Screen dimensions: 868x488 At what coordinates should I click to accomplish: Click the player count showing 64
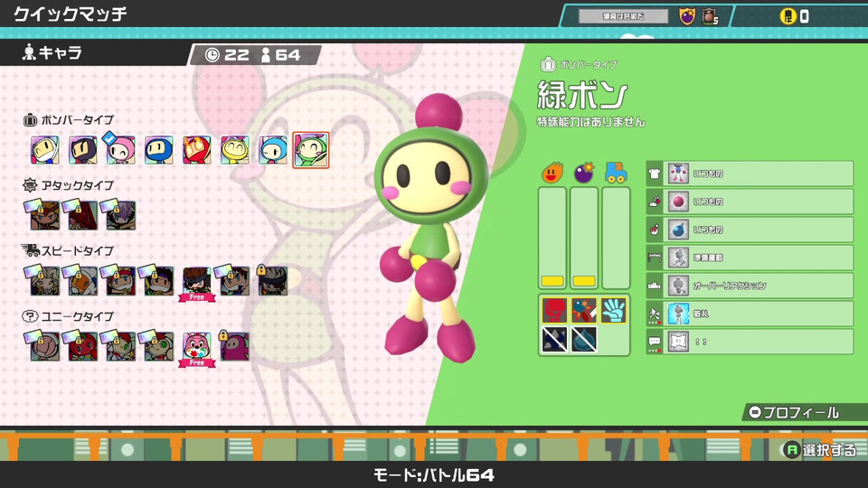pyautogui.click(x=280, y=55)
